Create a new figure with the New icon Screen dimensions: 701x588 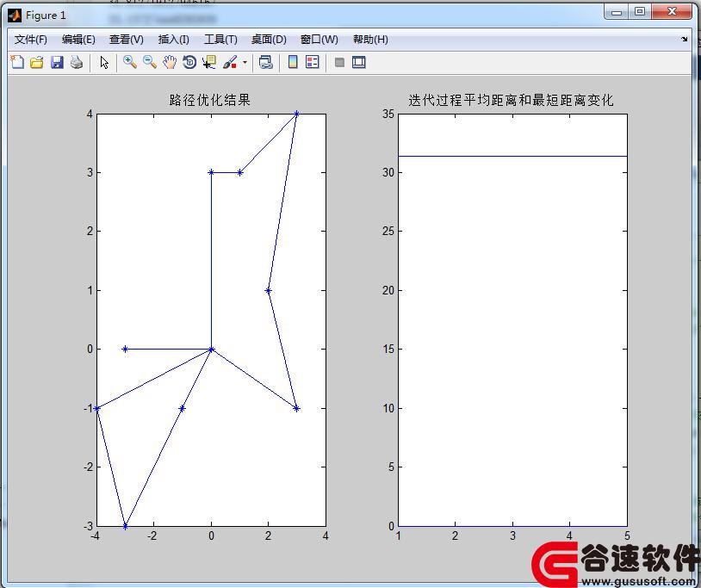17,62
